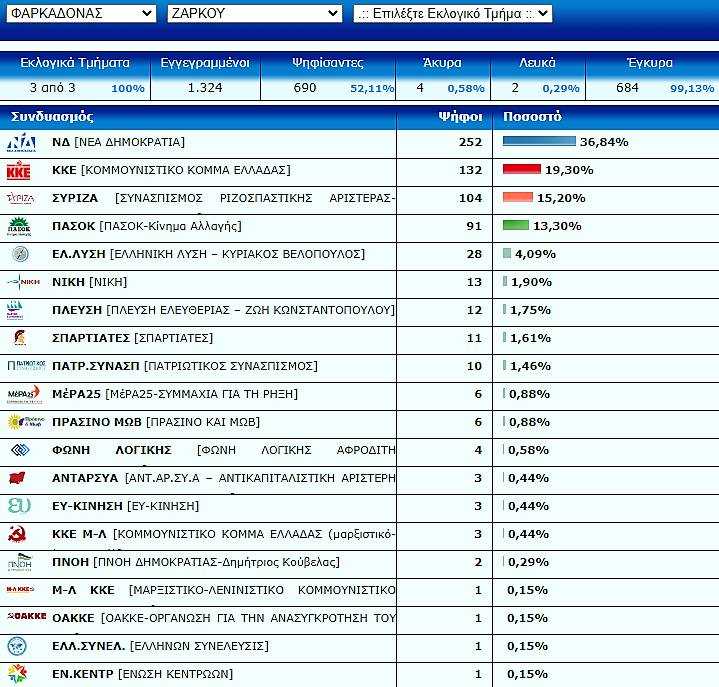
Task: Click the ΣΥΡΙΖΑ party logo
Action: tap(20, 198)
